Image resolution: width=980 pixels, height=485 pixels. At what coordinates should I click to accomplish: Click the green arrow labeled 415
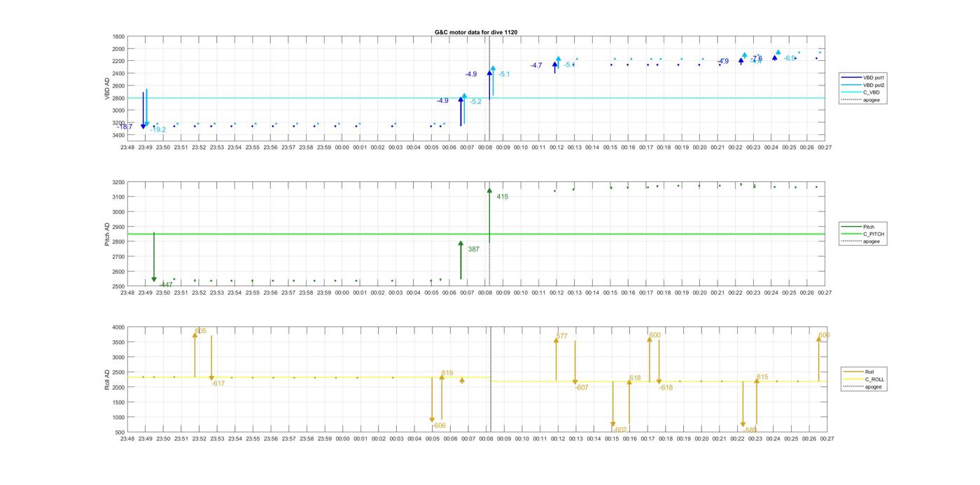tap(489, 216)
